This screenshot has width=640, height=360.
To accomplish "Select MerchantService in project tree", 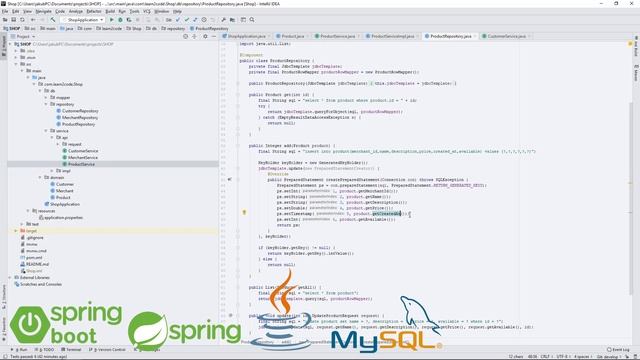I will click(x=83, y=157).
